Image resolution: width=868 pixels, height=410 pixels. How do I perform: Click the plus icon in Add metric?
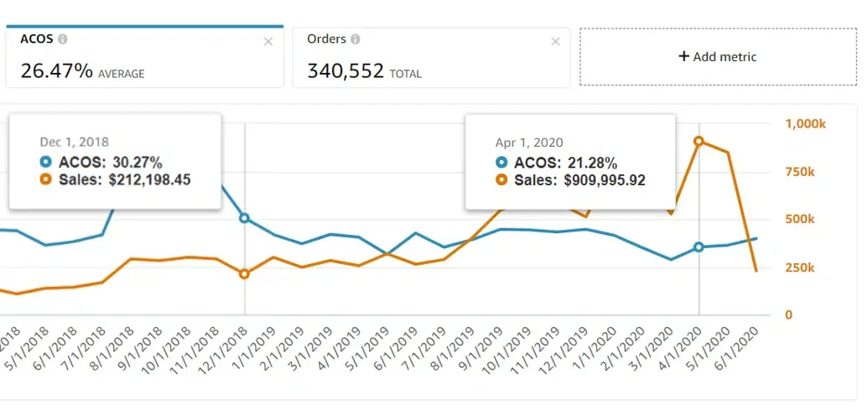(x=683, y=56)
